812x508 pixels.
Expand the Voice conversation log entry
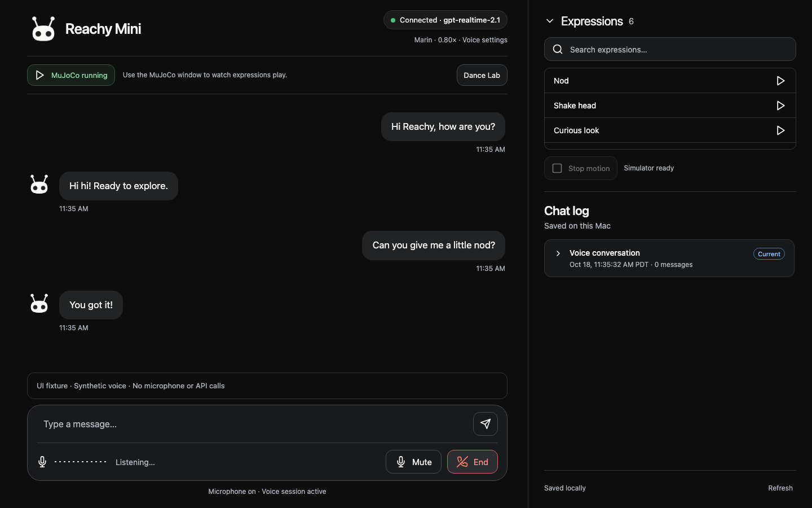558,253
